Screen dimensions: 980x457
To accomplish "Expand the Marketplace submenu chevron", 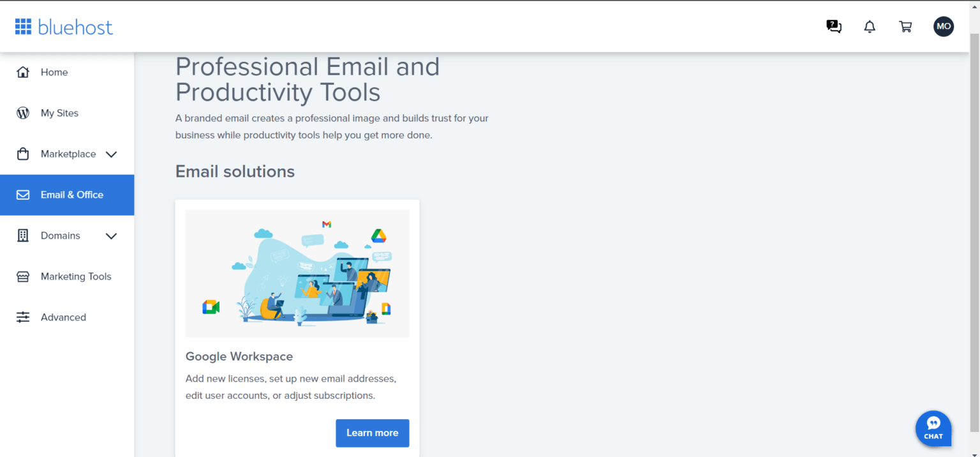I will [111, 154].
